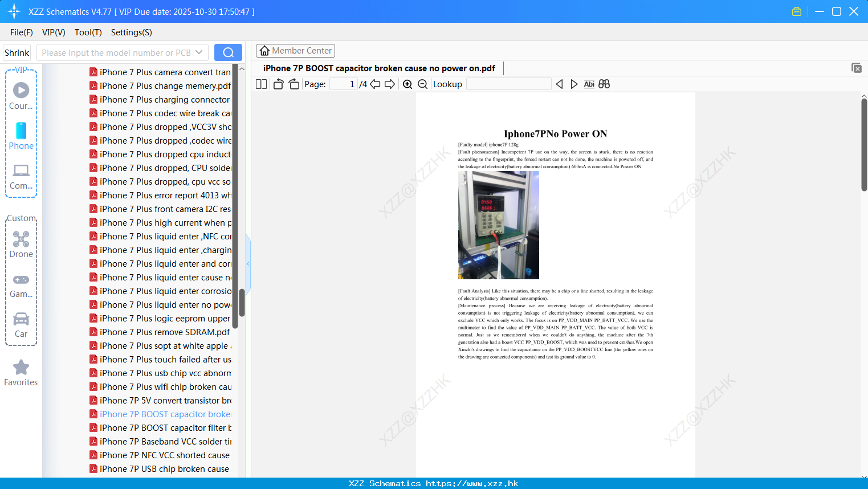The image size is (868, 489).
Task: Open 'iPhone 7 Plus sopt at white apple' file
Action: (x=165, y=345)
